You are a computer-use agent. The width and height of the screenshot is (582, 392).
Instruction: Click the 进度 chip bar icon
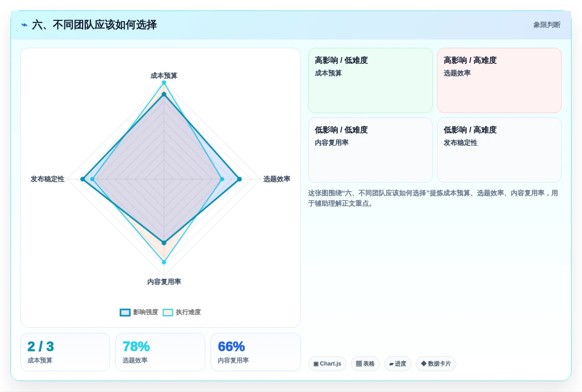coord(391,364)
